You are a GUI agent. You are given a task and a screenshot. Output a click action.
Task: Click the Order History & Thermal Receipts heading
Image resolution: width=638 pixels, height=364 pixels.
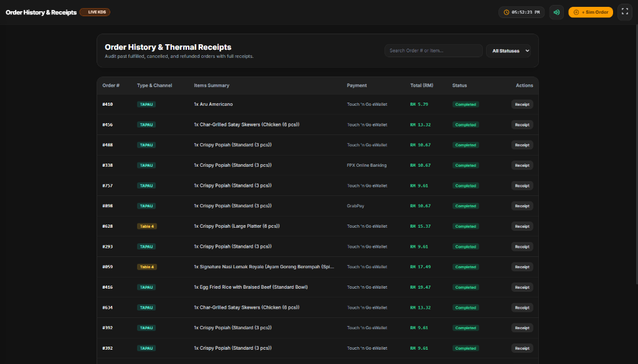(168, 47)
